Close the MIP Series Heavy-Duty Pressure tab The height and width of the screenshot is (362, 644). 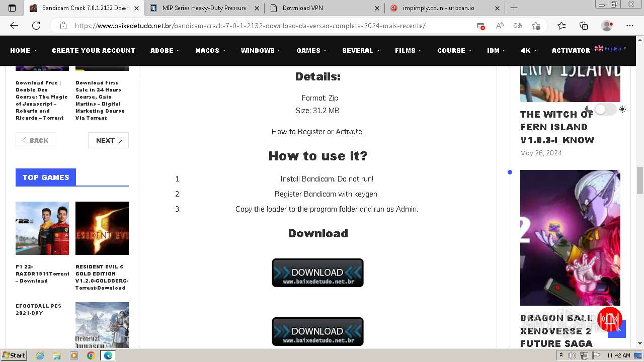point(256,8)
